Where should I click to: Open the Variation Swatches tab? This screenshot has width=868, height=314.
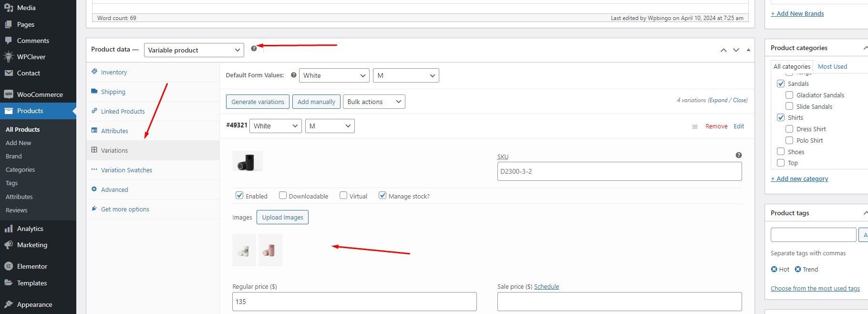click(x=153, y=170)
